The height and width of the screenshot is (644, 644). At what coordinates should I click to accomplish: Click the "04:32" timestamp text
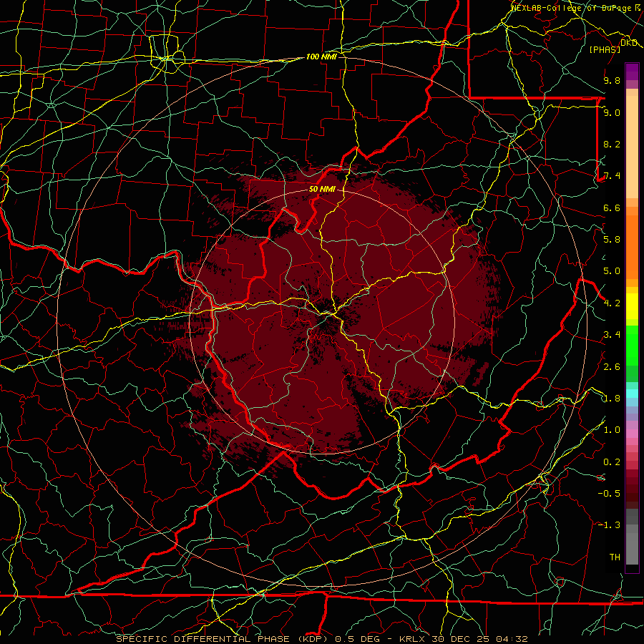(x=512, y=639)
